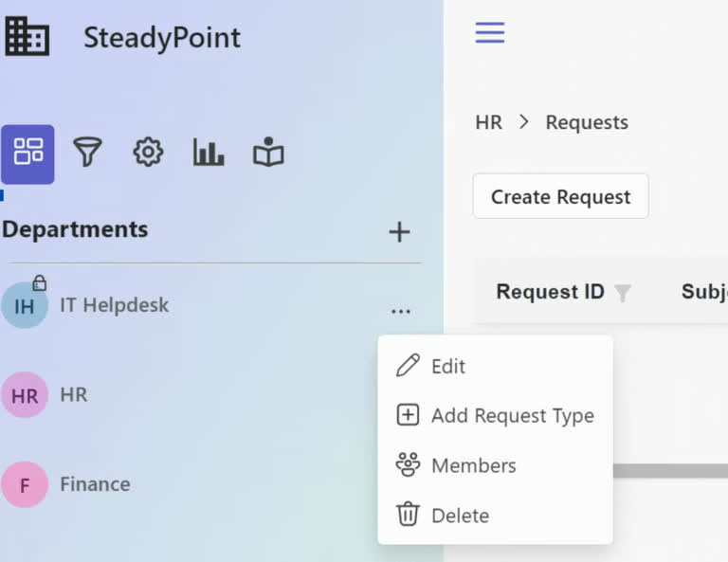Sort by Request ID column header
Screen dimensions: 728x562
[x=550, y=292]
